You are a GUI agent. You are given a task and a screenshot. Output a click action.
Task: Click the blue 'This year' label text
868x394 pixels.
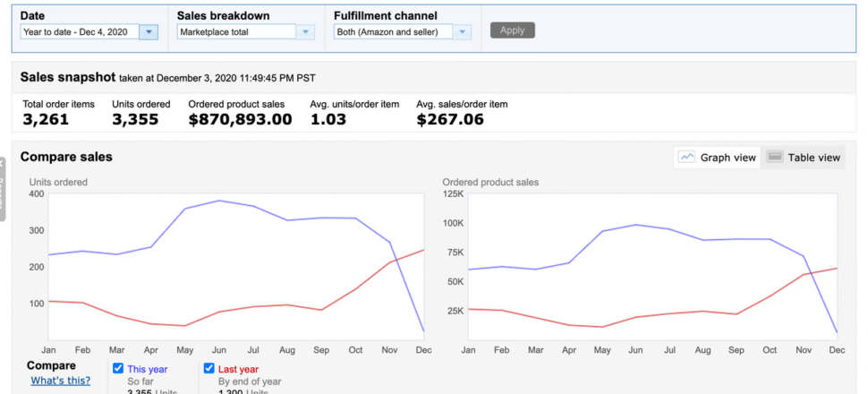[147, 369]
